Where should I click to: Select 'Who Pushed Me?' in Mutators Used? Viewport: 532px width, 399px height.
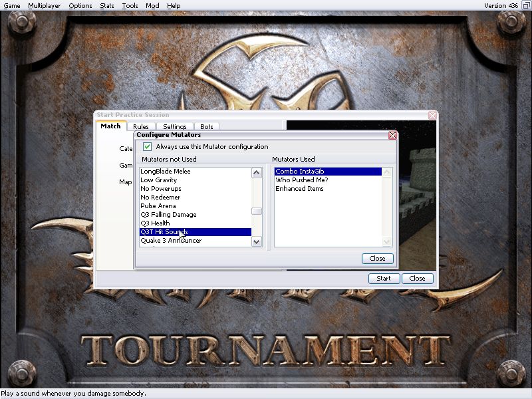pyautogui.click(x=302, y=180)
